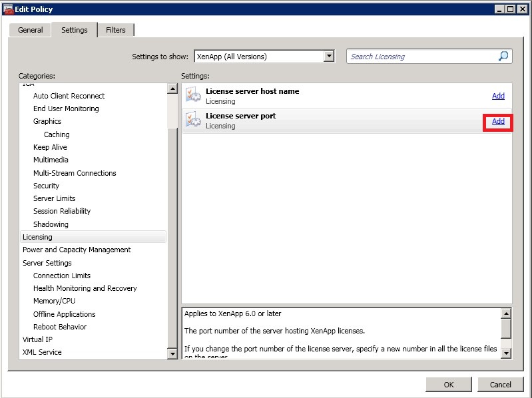Screen dimensions: 532x398
Task: Click the search magnifier icon
Action: (503, 57)
